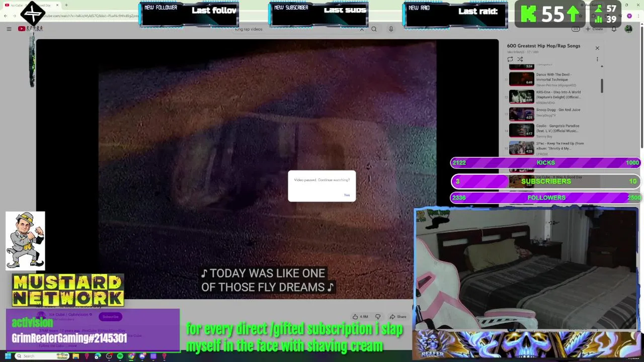644x362 pixels.
Task: Open Ice Cube / Cubevision channel link
Action: pyautogui.click(x=68, y=315)
